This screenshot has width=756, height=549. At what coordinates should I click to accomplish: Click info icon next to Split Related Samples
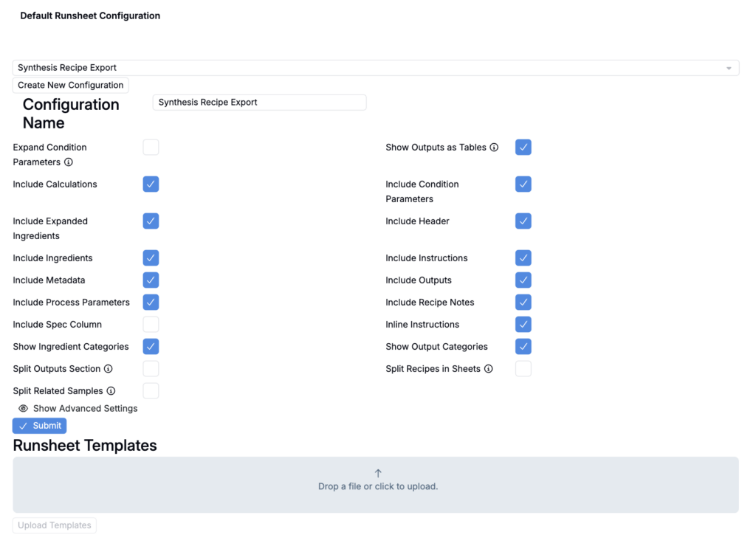coord(111,391)
